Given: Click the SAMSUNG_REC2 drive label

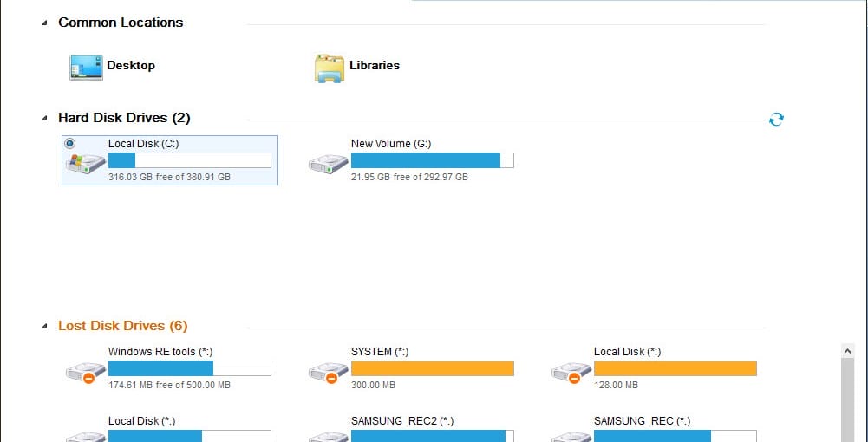Looking at the screenshot, I should point(401,421).
